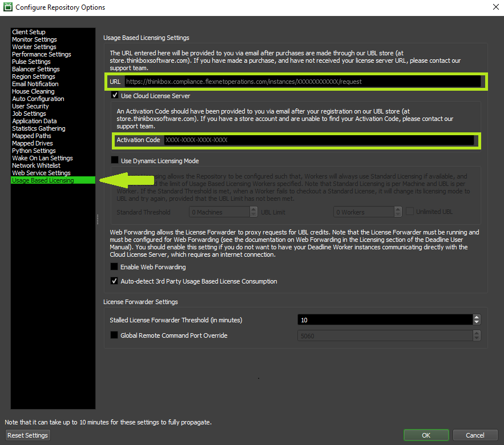The image size is (504, 445).
Task: Increase UBL Limit with up arrow
Action: coord(398,209)
